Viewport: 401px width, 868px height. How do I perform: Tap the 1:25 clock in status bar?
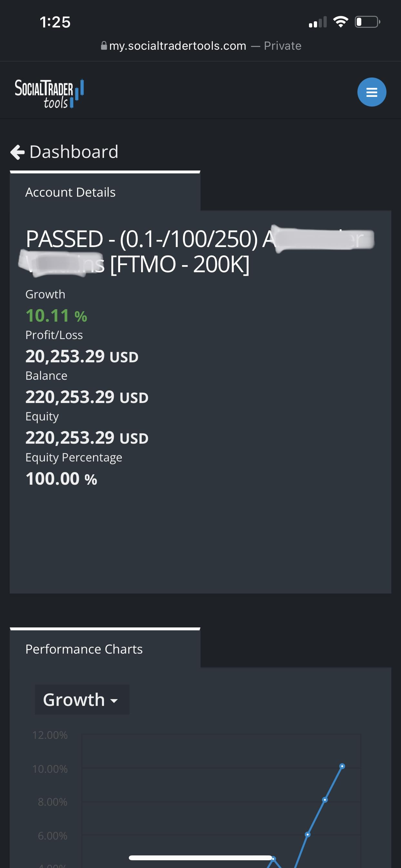coord(55,22)
